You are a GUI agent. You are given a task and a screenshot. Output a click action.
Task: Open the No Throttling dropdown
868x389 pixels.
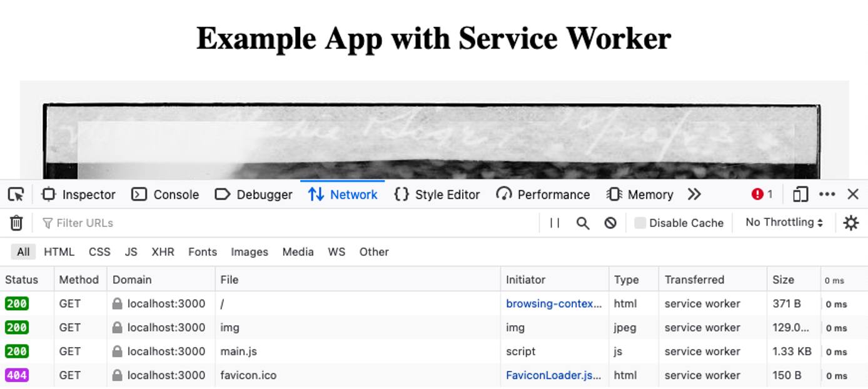[x=783, y=223]
